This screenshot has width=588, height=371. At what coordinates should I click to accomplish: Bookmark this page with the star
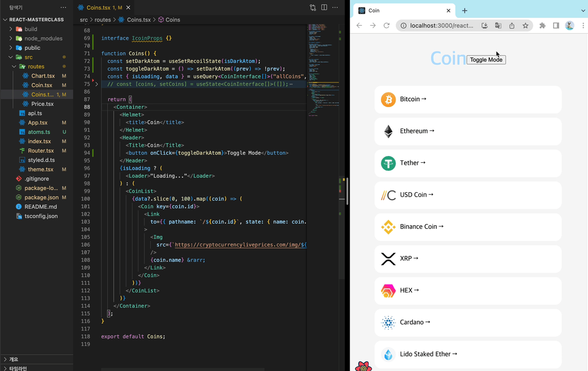coord(526,26)
